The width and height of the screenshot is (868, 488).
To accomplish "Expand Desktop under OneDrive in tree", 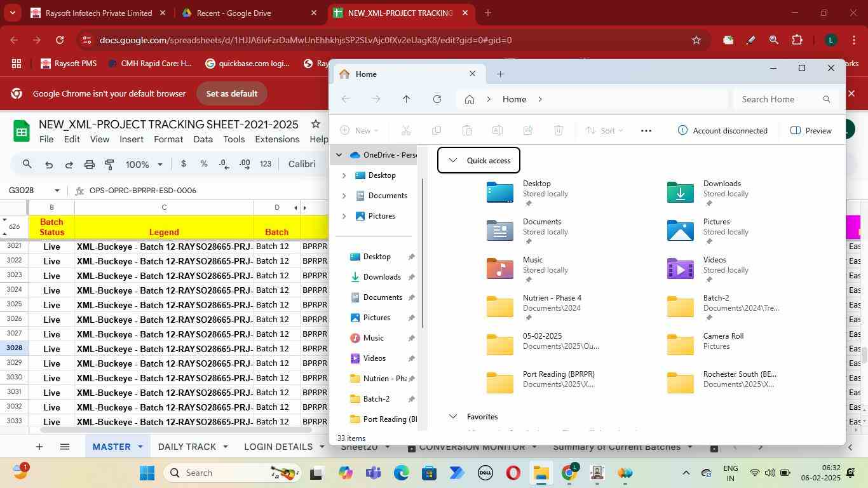I will click(x=344, y=175).
